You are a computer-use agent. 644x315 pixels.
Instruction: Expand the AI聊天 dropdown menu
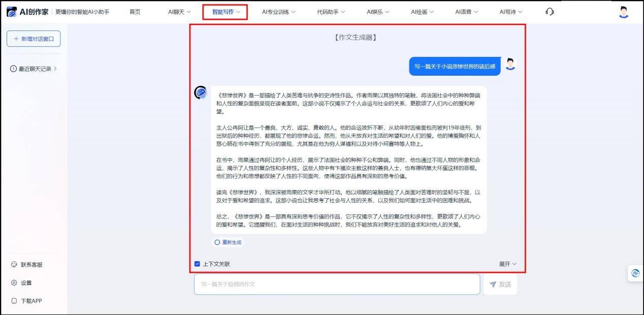(179, 12)
